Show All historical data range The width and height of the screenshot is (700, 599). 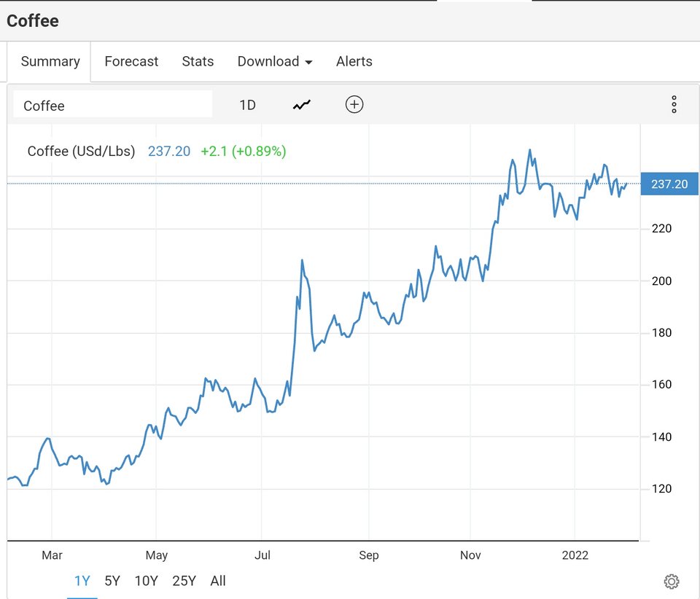tap(218, 581)
